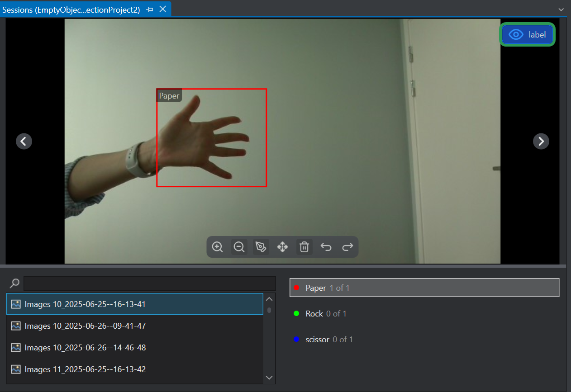Click the image list scroll up arrow
This screenshot has width=571, height=392.
269,299
